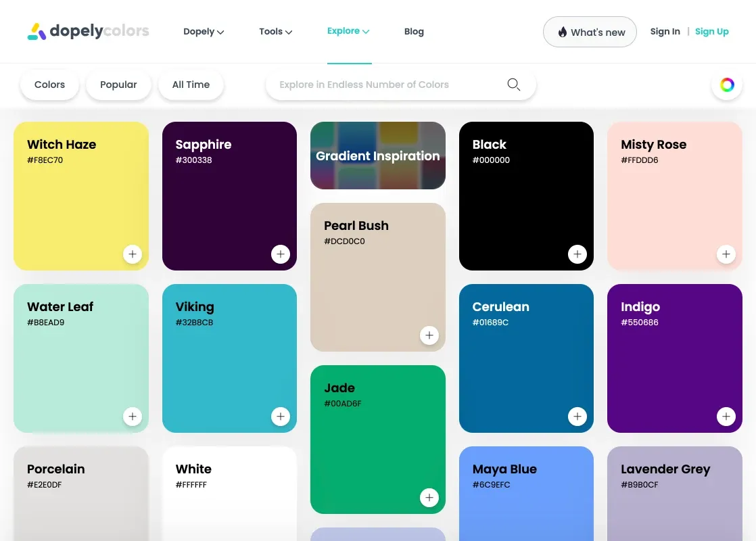Click the plus icon on Witch Haze card
This screenshot has height=541, width=756.
(132, 254)
